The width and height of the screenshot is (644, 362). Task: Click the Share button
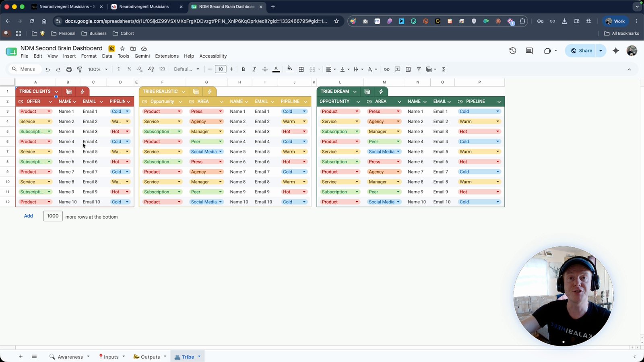581,51
